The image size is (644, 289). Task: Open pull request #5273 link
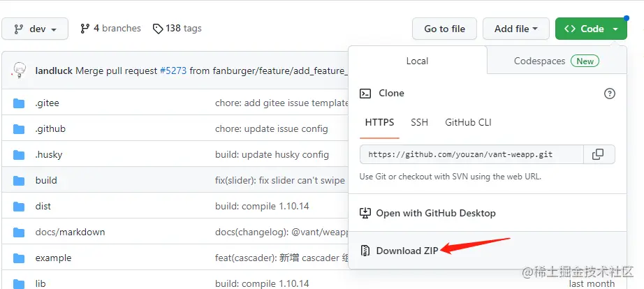click(x=173, y=71)
